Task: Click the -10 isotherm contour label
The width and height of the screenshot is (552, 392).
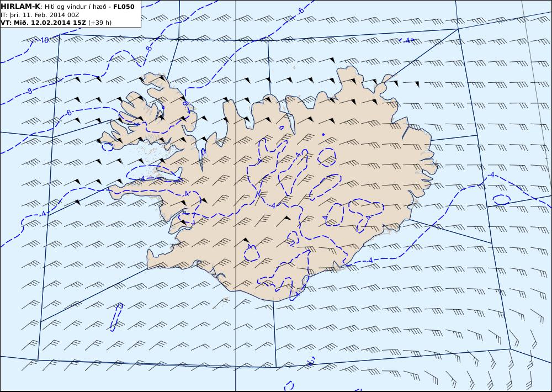Action: [x=43, y=40]
